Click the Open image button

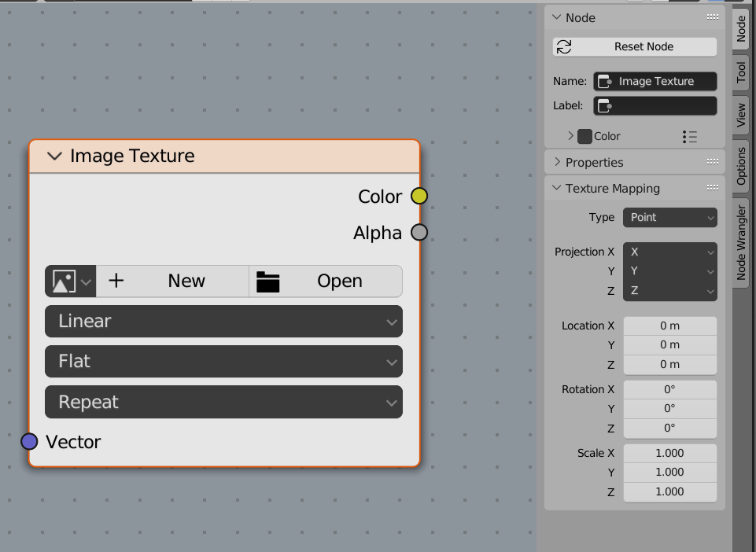pos(326,281)
